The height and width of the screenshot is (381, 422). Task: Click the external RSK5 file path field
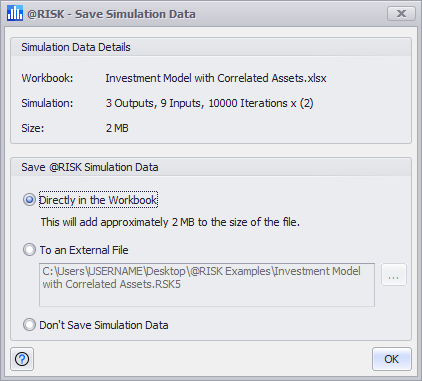207,285
